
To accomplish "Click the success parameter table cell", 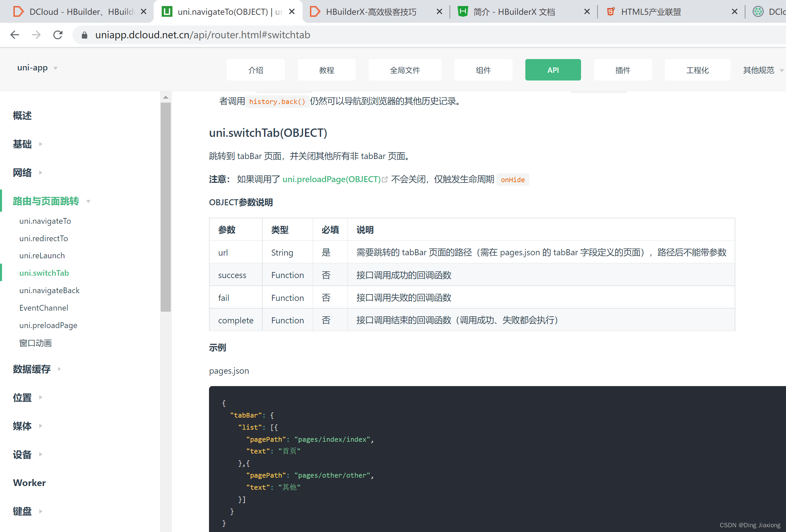I will [x=236, y=275].
